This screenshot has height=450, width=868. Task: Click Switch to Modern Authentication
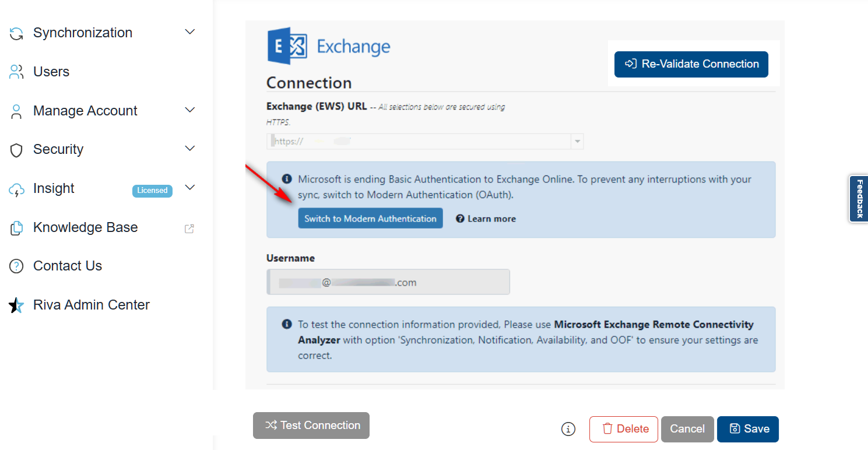[x=370, y=218]
